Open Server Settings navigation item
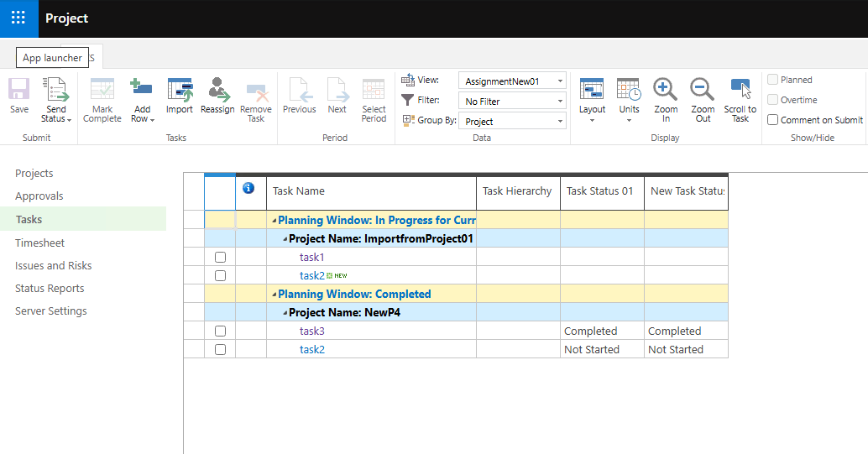868x454 pixels. click(x=51, y=310)
